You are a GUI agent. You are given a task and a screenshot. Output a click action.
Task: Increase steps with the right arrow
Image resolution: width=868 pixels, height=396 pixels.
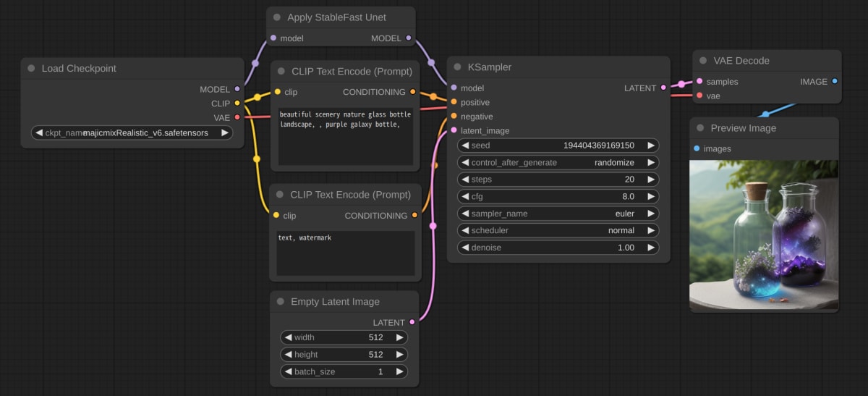coord(651,180)
